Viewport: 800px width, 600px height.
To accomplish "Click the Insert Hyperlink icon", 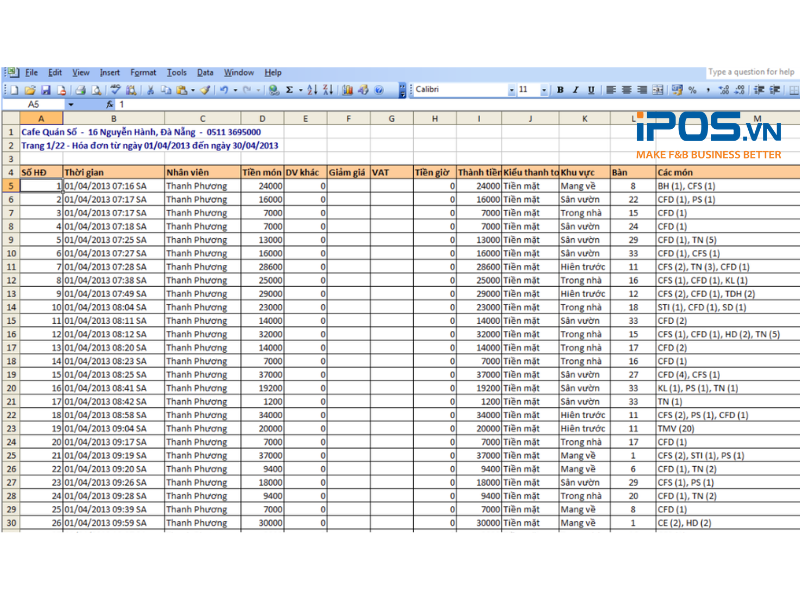I will [x=272, y=90].
